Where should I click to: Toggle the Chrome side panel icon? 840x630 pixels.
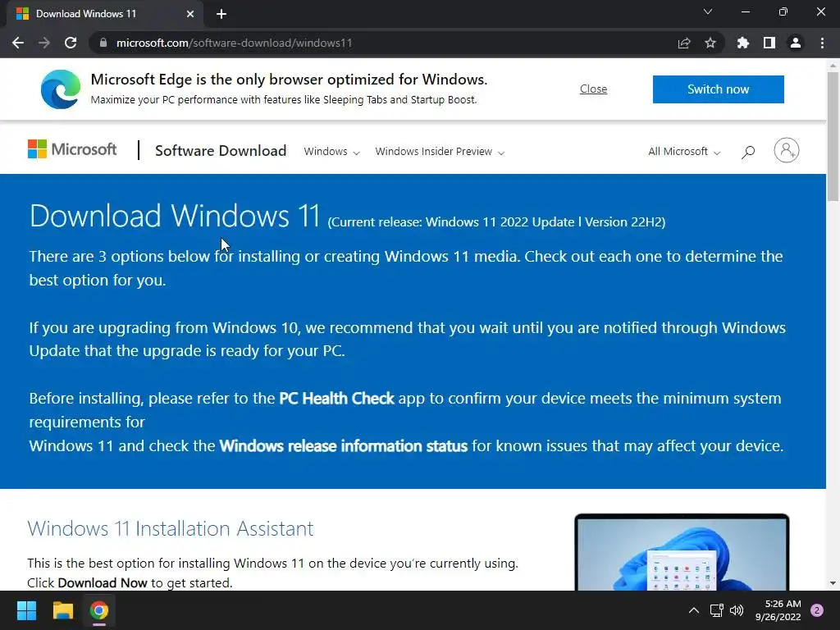(769, 43)
